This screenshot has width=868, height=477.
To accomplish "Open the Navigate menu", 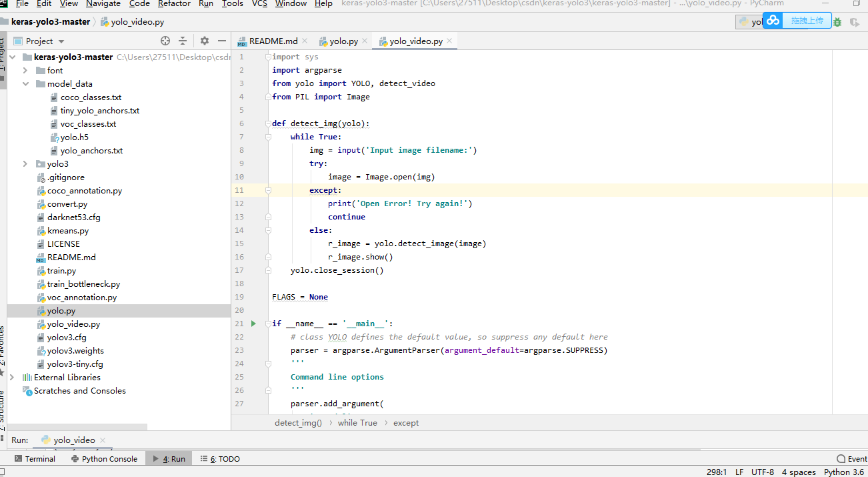I will pyautogui.click(x=103, y=3).
